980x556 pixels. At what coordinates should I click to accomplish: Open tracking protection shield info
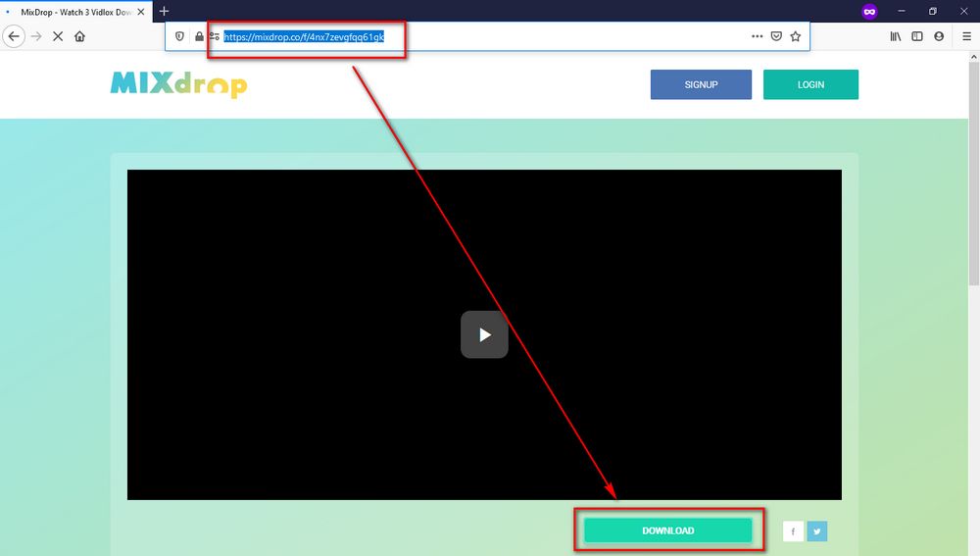click(179, 36)
